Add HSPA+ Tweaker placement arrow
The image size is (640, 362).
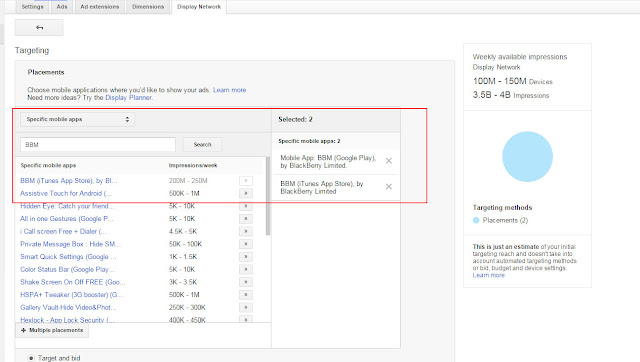(246, 295)
